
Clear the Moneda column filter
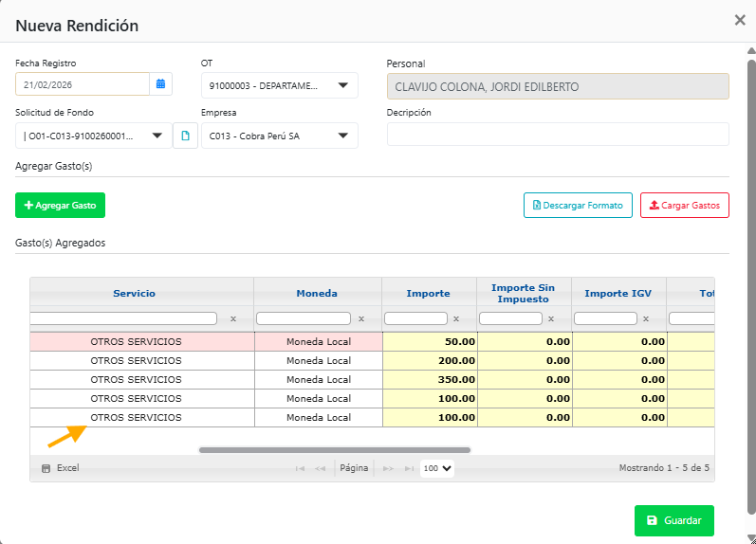(360, 319)
